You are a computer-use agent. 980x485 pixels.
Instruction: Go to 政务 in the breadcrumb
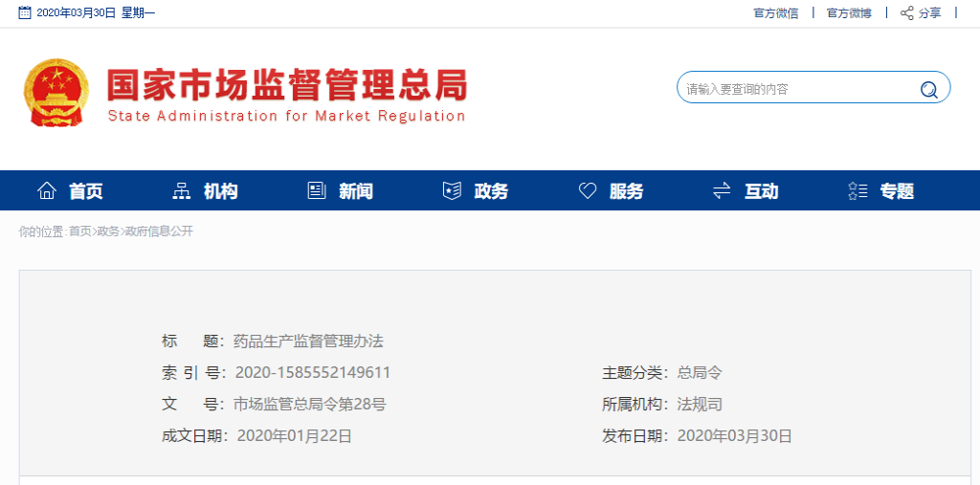[108, 231]
